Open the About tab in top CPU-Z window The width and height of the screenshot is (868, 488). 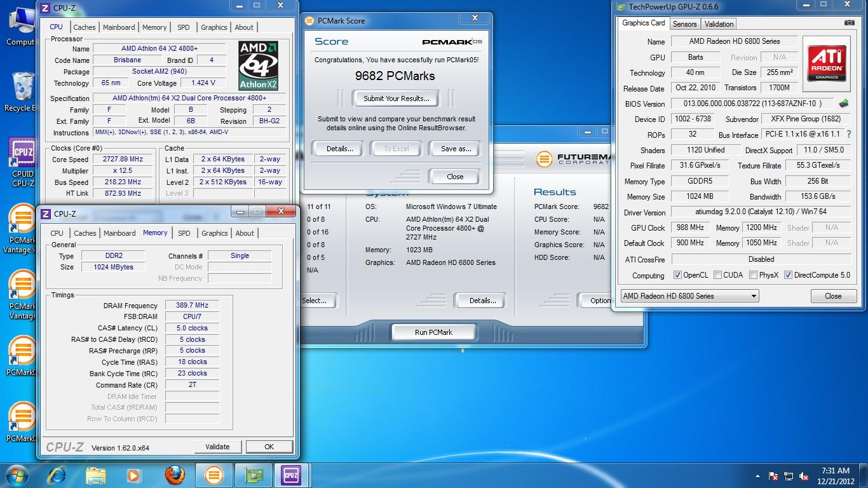tap(244, 27)
